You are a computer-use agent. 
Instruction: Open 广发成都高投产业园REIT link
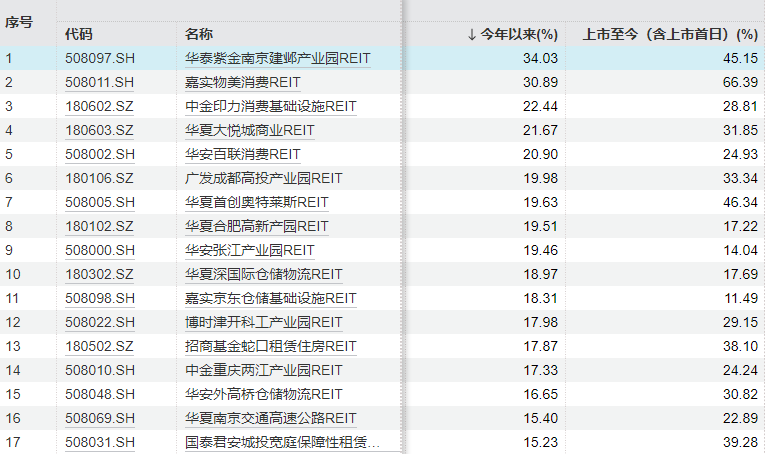[263, 178]
